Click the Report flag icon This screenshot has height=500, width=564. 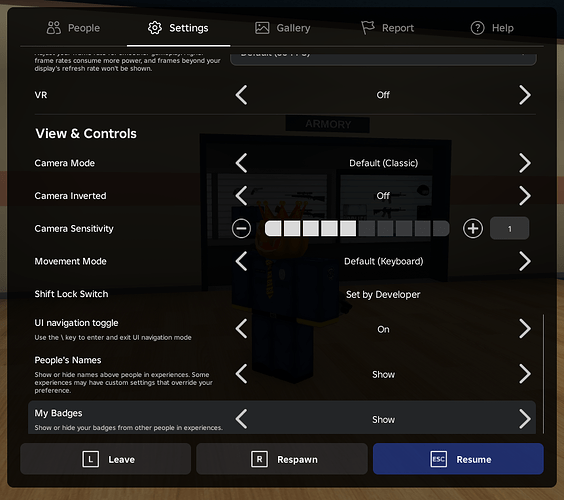pos(368,28)
